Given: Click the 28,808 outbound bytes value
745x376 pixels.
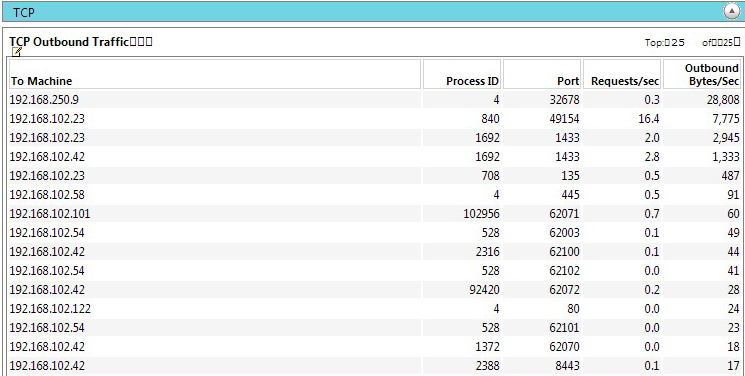Looking at the screenshot, I should tap(723, 100).
